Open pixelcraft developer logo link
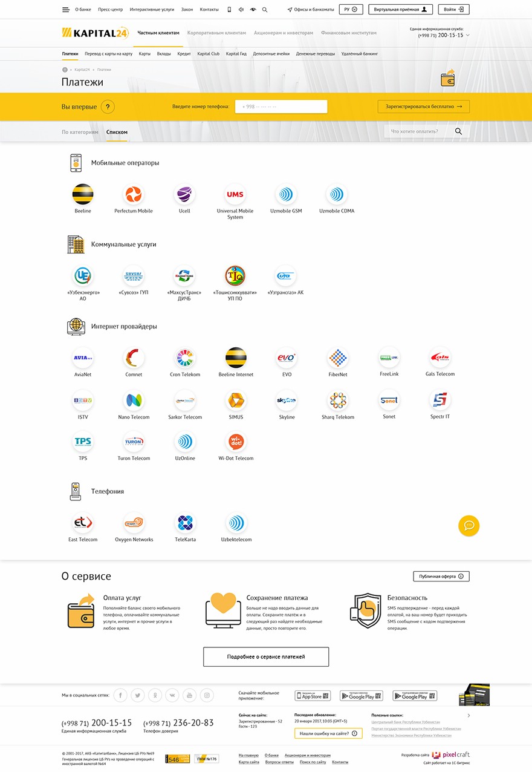Viewport: 532px width, 772px height. (x=451, y=754)
